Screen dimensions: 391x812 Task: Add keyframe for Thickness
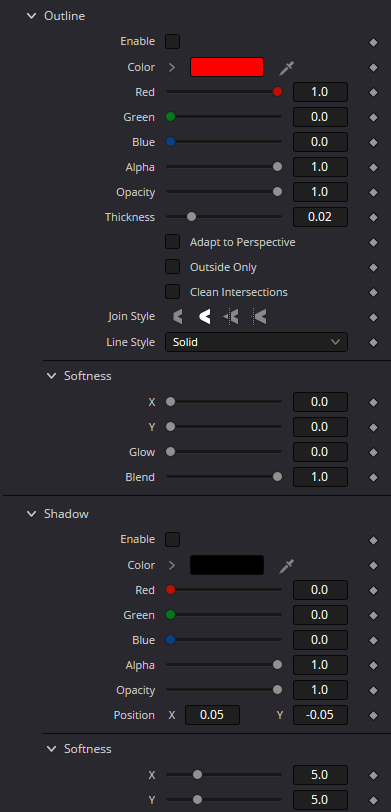click(373, 218)
